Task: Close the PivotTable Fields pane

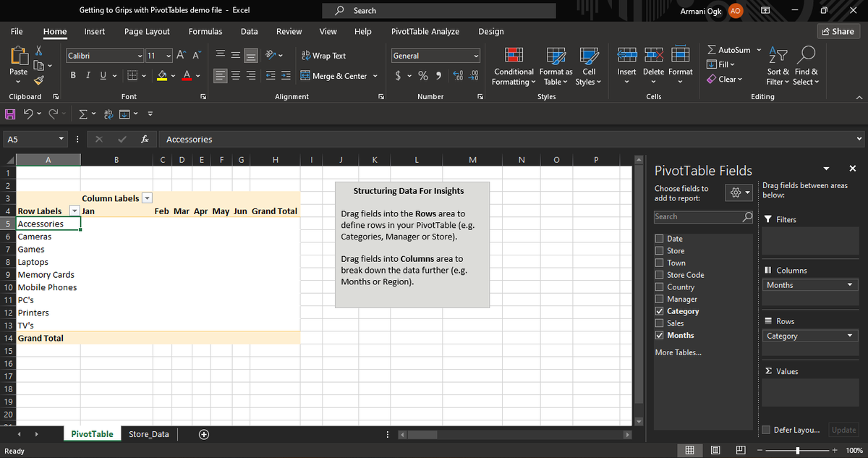Action: pyautogui.click(x=851, y=169)
